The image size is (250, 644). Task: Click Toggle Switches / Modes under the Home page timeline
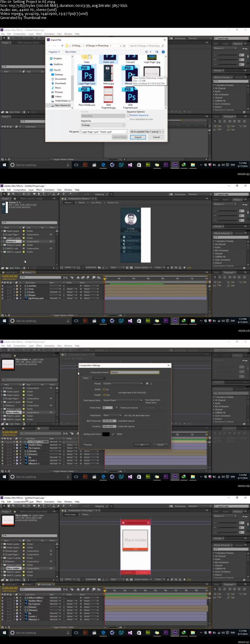point(63,627)
